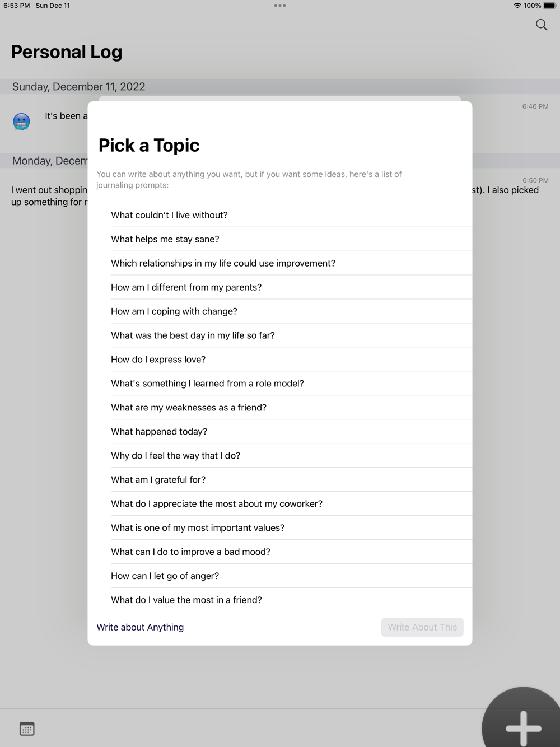Choose "How can I let go of anger?"
Viewport: 560px width, 747px height.
(165, 576)
